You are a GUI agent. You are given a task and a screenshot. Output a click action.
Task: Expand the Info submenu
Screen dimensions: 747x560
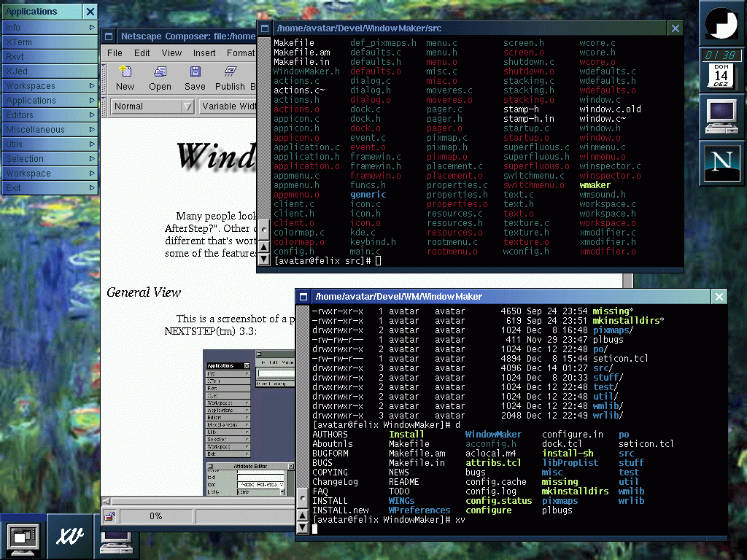click(x=50, y=28)
